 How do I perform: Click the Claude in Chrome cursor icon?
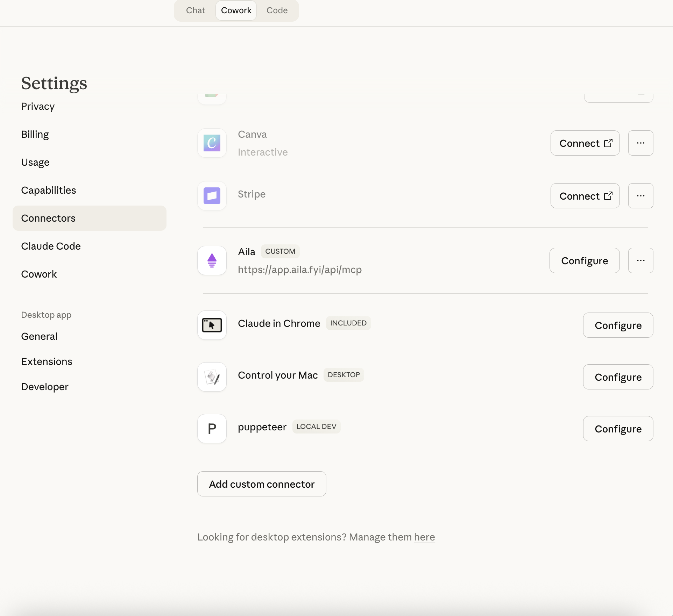(212, 325)
